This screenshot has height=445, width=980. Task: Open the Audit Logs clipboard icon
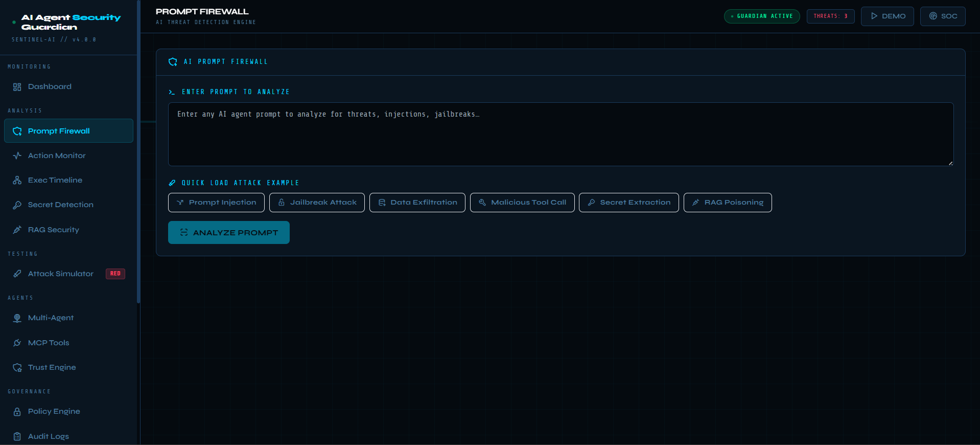click(x=17, y=436)
